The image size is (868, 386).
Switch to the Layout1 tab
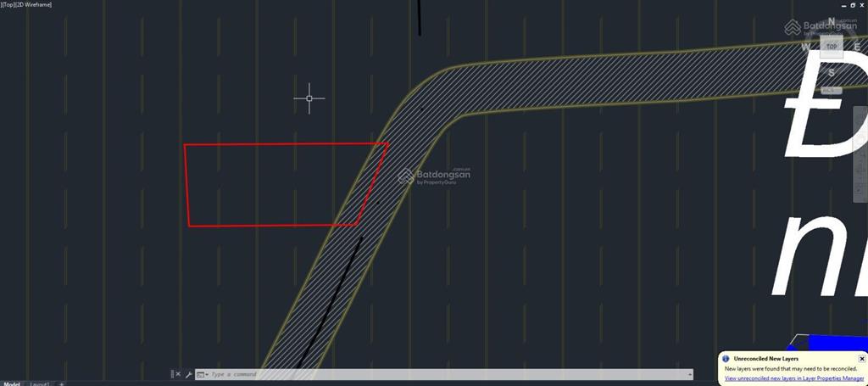coord(40,383)
